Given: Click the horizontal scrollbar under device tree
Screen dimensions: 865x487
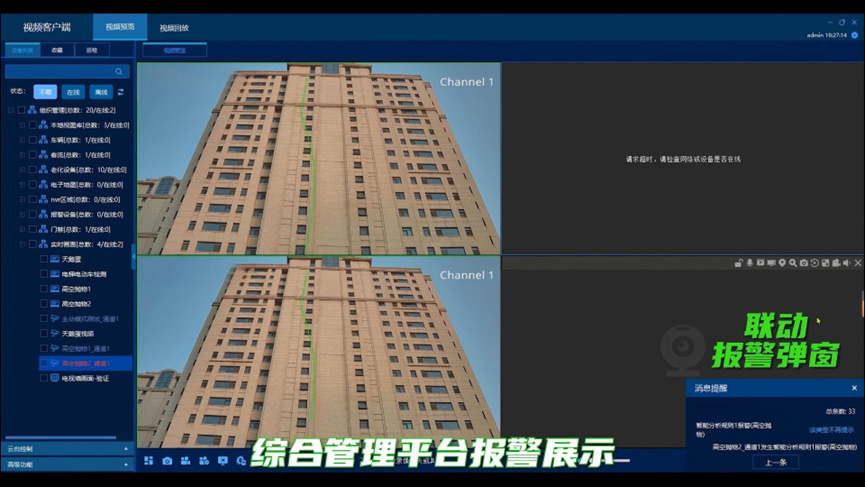Looking at the screenshot, I should (60, 437).
